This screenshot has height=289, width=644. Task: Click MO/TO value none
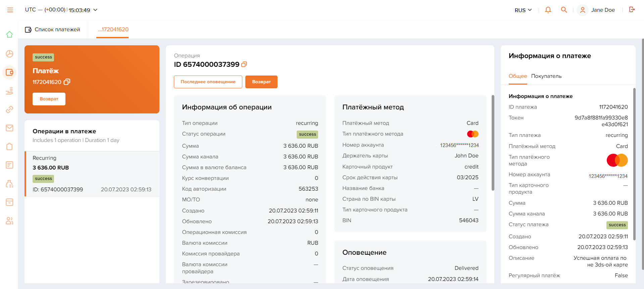[x=312, y=200]
